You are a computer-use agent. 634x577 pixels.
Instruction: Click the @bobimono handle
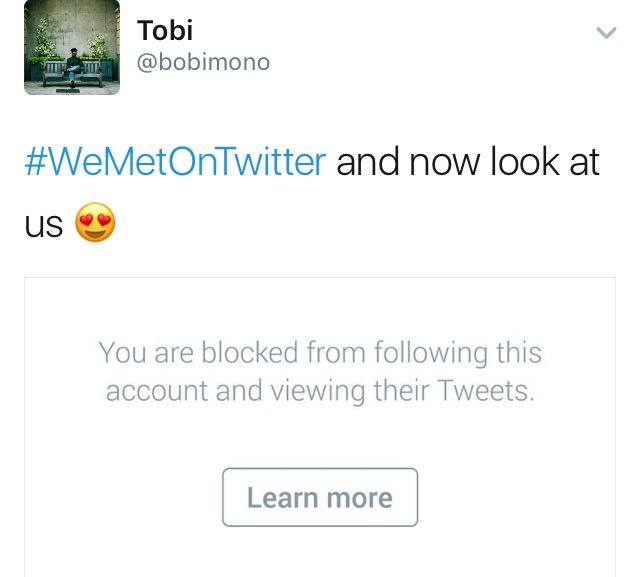[203, 62]
